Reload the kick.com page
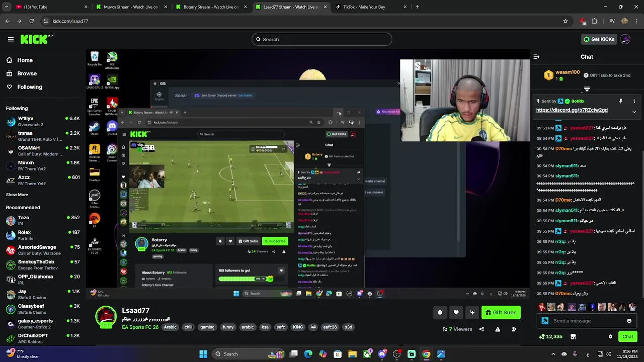The width and height of the screenshot is (644, 362). (32, 21)
